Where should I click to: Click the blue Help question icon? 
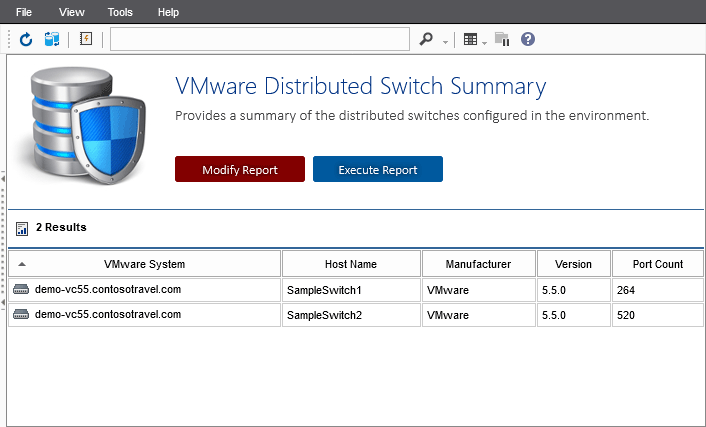coord(528,39)
